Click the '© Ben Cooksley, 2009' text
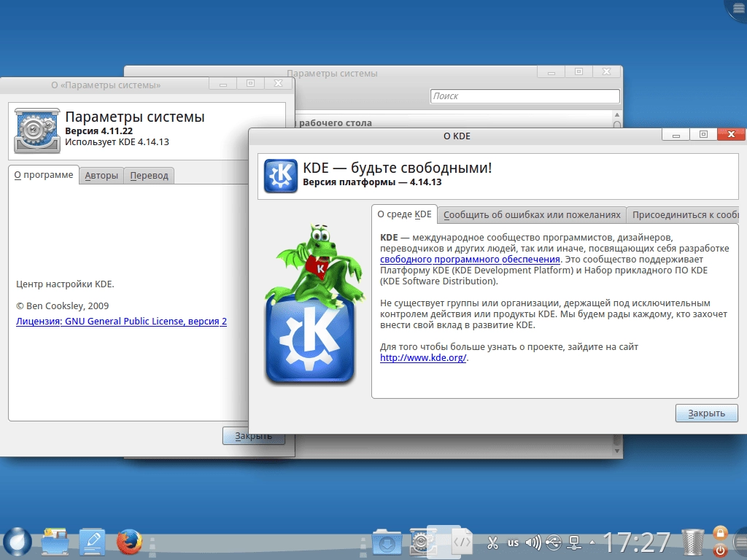The width and height of the screenshot is (747, 560). (x=63, y=306)
